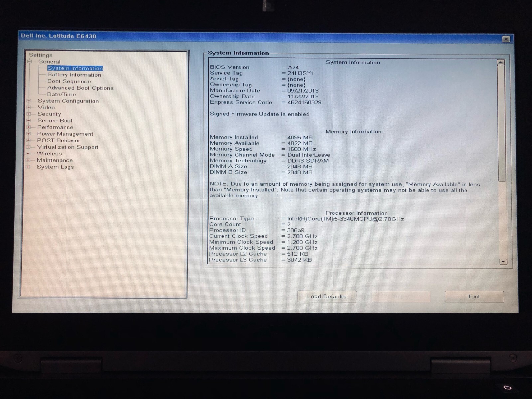Select the POST Behavior label
Viewport: 532px width, 399px height.
pos(59,140)
